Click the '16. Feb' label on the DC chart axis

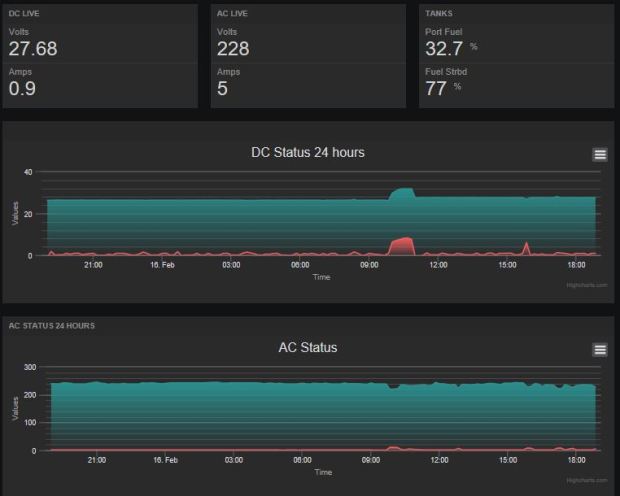pos(164,265)
